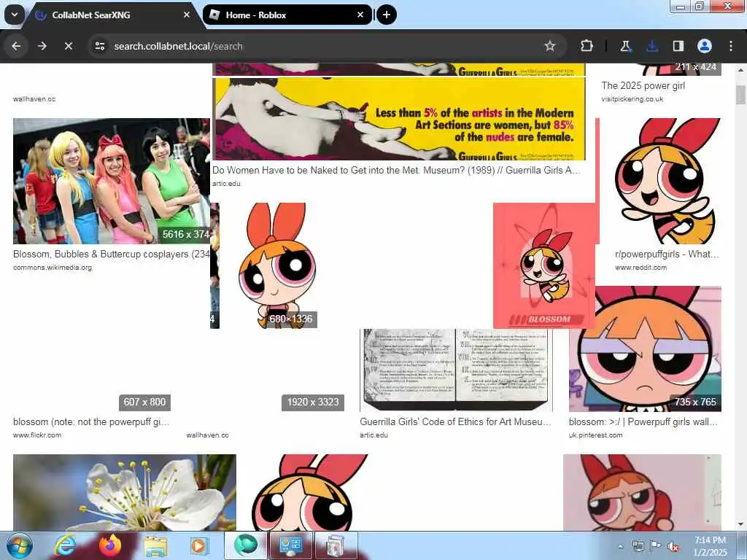This screenshot has height=560, width=747.
Task: Show hidden system tray icons
Action: tap(620, 546)
